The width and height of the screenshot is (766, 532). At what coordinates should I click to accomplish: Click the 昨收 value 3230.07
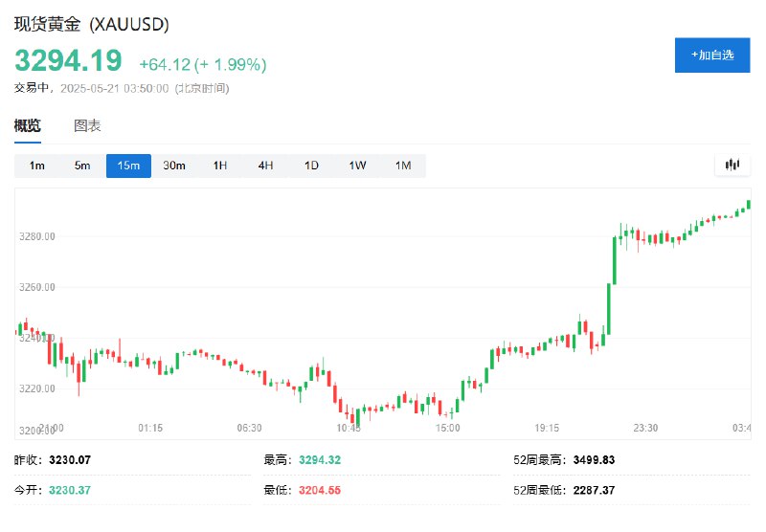(x=70, y=460)
